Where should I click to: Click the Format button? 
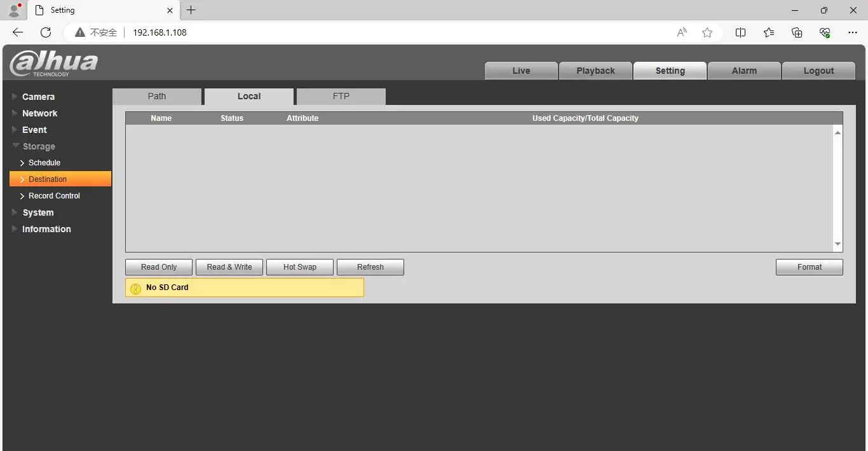[810, 267]
